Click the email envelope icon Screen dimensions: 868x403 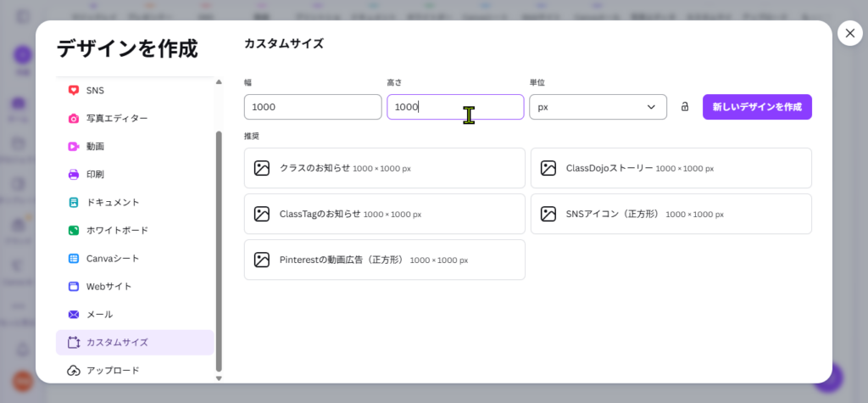click(x=74, y=314)
